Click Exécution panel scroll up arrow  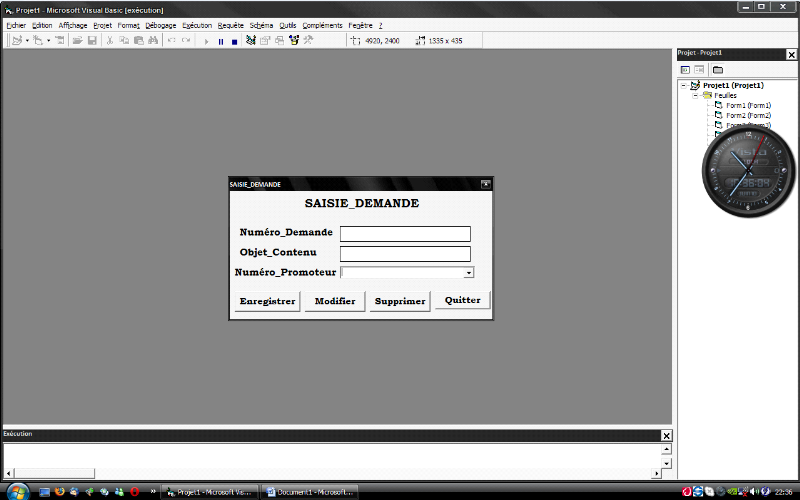tap(666, 449)
